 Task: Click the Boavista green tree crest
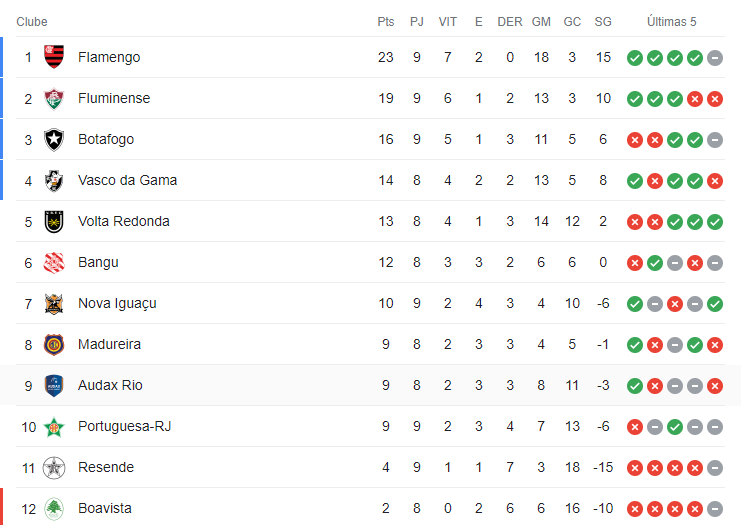pyautogui.click(x=54, y=509)
